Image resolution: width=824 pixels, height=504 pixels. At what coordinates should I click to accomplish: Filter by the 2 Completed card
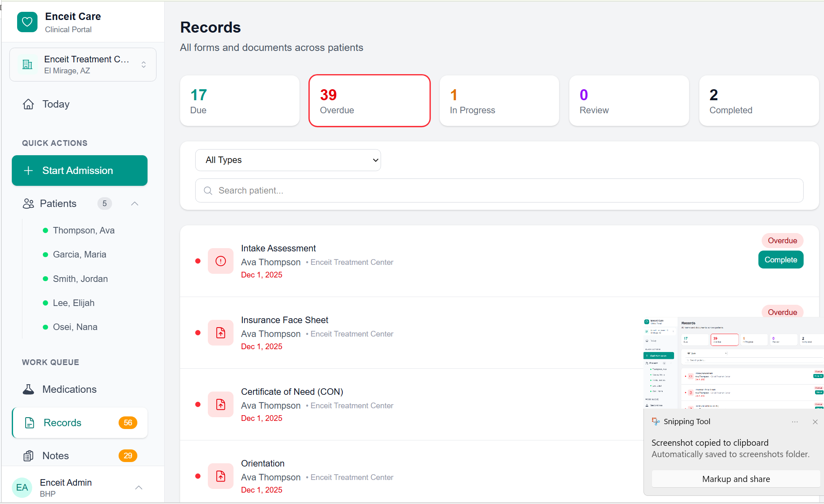[x=759, y=101]
